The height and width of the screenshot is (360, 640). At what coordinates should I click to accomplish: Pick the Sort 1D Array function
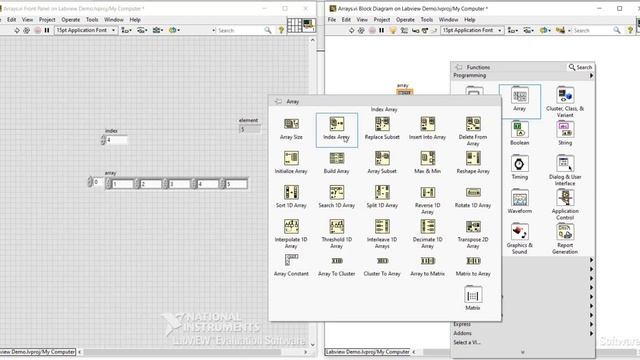(291, 197)
